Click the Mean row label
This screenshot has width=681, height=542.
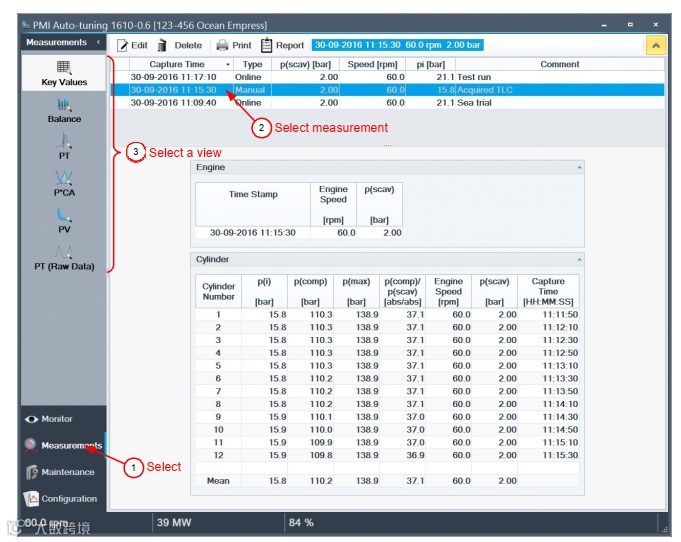coord(218,481)
